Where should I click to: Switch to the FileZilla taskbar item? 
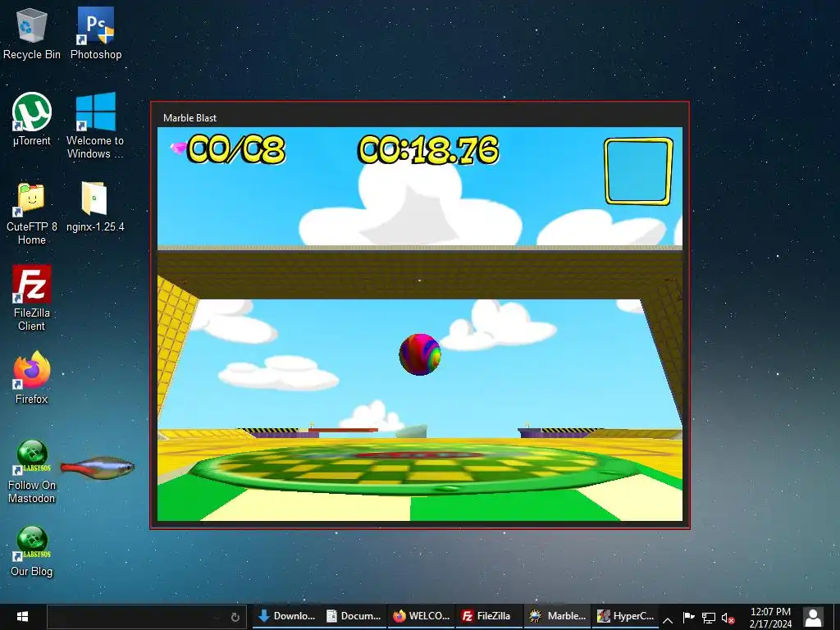[489, 616]
